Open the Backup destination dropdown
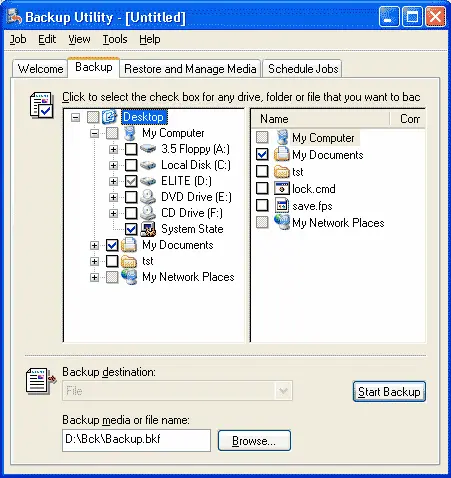 pos(283,391)
